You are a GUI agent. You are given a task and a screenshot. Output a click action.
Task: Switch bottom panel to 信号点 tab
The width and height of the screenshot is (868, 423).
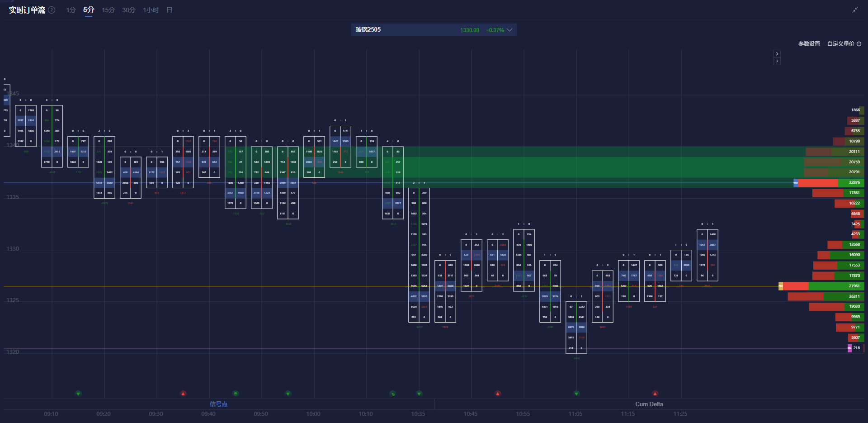218,404
